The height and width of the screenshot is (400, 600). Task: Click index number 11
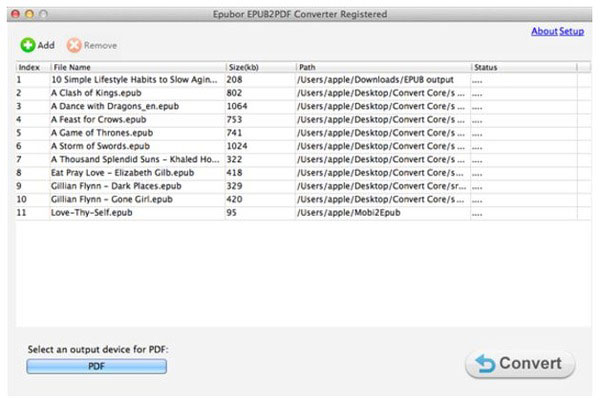click(21, 213)
